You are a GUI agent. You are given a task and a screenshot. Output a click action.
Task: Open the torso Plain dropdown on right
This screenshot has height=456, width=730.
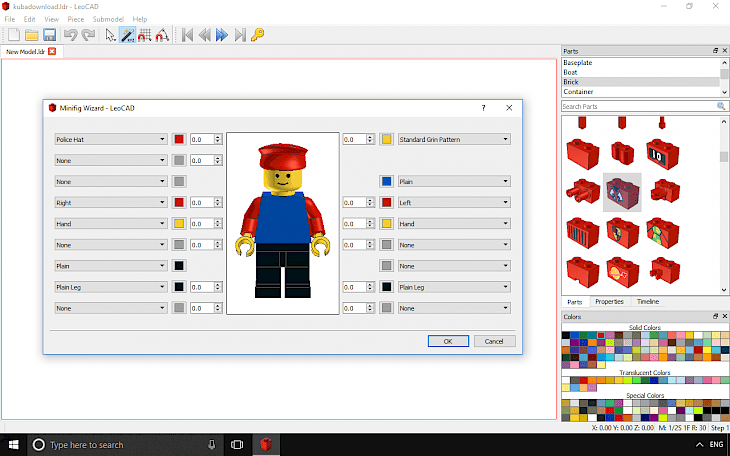click(x=454, y=182)
